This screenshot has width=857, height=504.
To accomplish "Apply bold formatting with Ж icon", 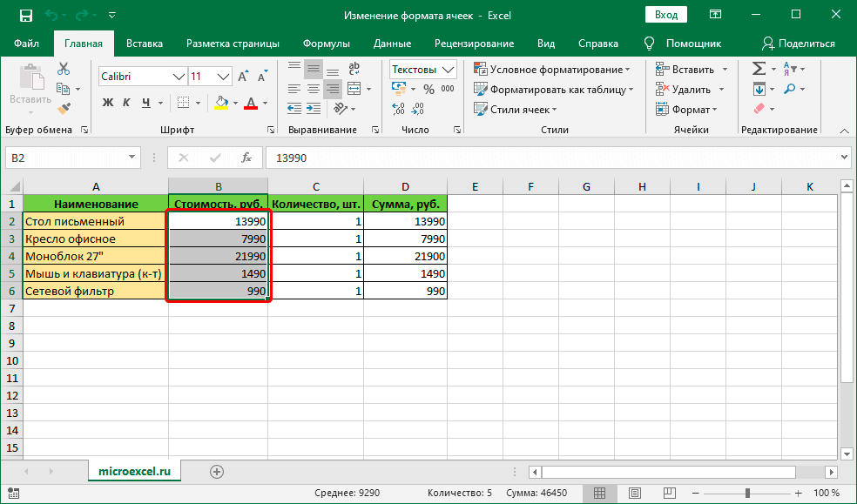I will pyautogui.click(x=107, y=102).
